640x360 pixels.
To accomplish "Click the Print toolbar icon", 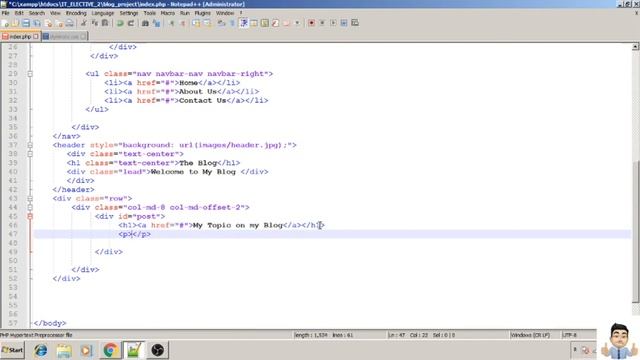I will tap(70, 23).
